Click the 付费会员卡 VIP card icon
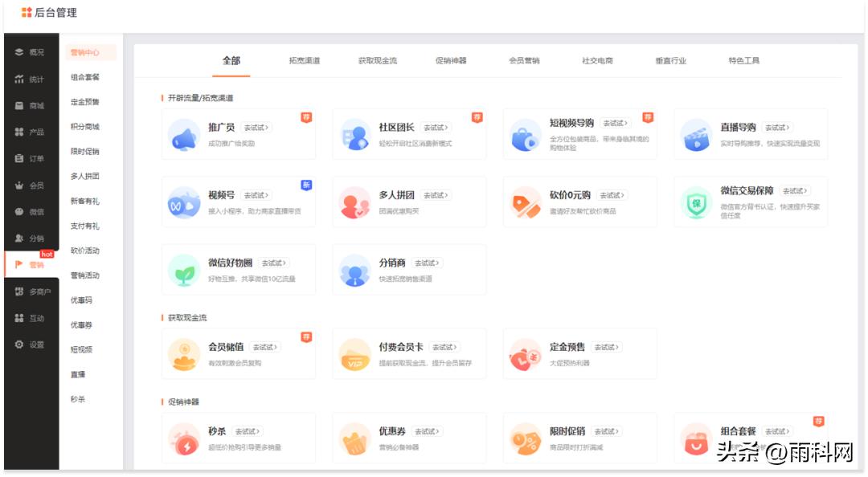This screenshot has width=868, height=477. click(x=354, y=353)
